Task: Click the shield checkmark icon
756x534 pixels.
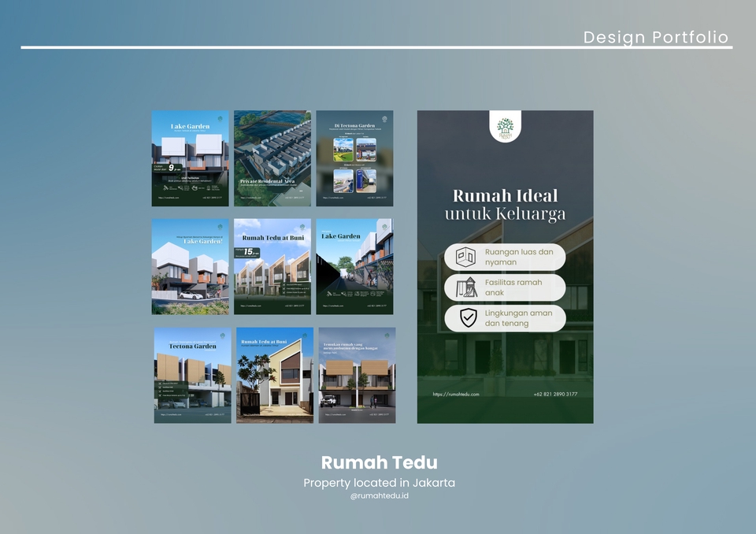Action: (468, 317)
